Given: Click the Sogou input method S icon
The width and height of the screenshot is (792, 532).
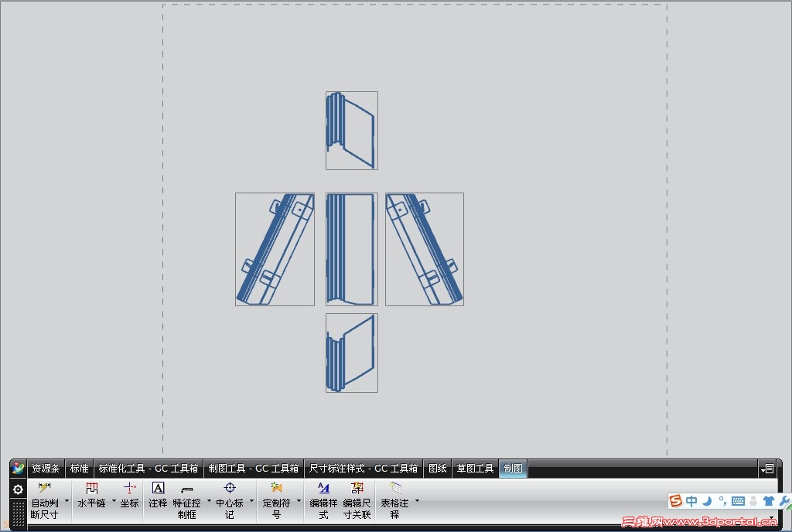Looking at the screenshot, I should click(x=676, y=501).
